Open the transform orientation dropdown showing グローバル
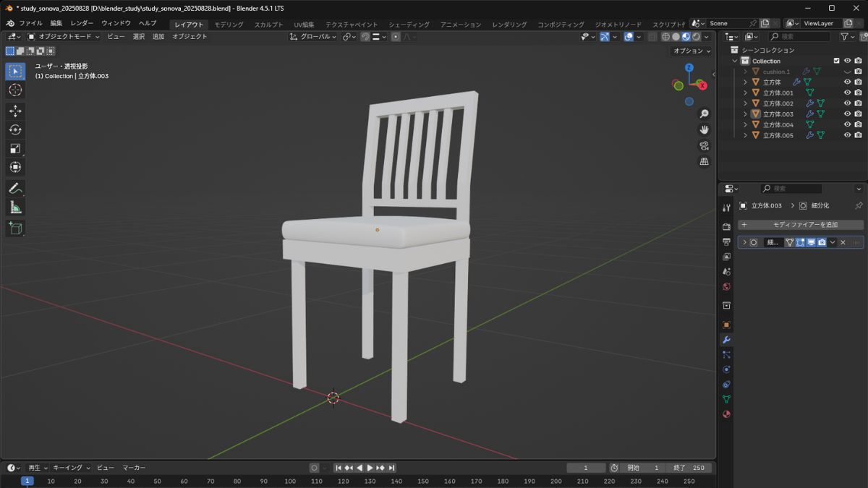This screenshot has height=488, width=868. click(314, 37)
